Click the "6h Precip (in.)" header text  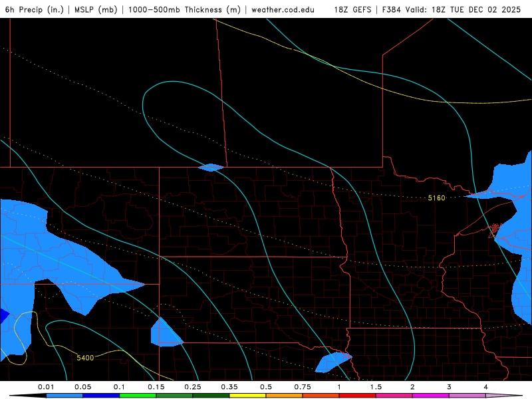[x=35, y=9]
